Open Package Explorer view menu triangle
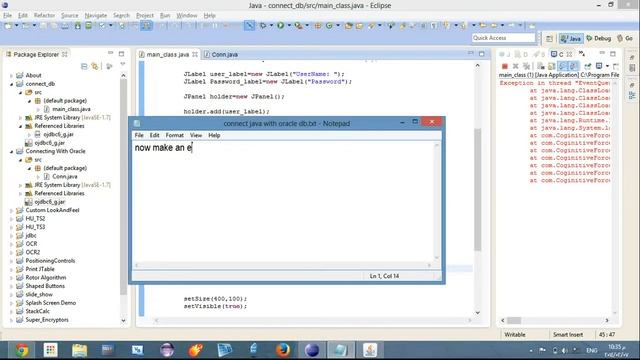The width and height of the screenshot is (640, 360). coord(122,65)
